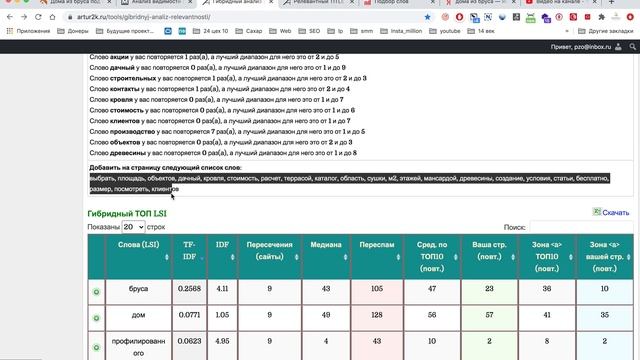640x360 pixels.
Task: Switch to the Подбор слов tab
Action: coord(399,2)
